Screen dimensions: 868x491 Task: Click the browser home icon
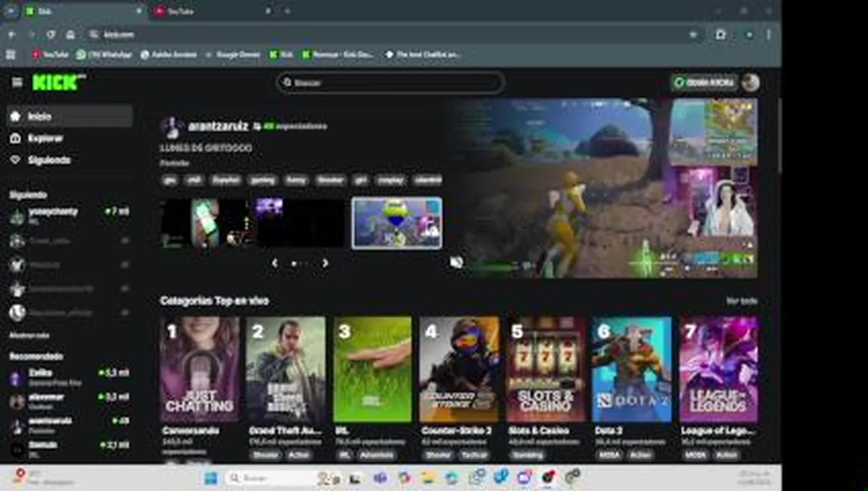point(70,34)
